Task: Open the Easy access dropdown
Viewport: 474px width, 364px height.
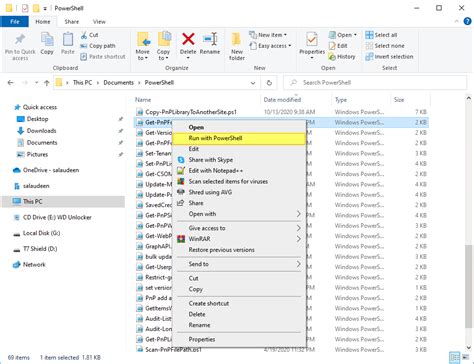Action: pos(270,46)
